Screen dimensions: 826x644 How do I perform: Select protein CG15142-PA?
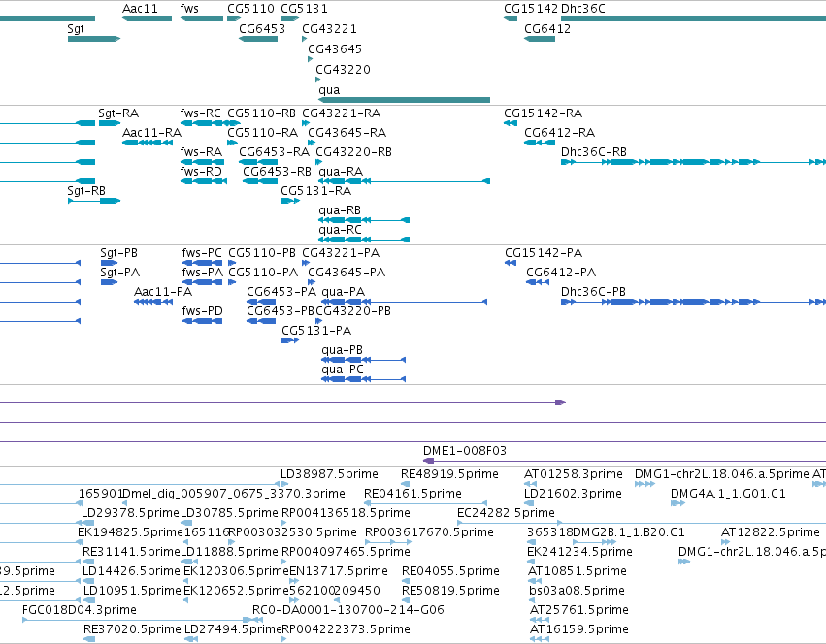click(x=511, y=263)
